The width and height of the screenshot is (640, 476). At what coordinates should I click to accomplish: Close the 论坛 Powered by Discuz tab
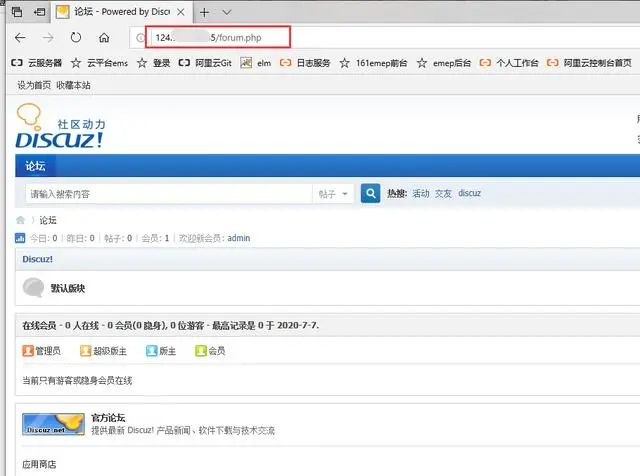180,12
